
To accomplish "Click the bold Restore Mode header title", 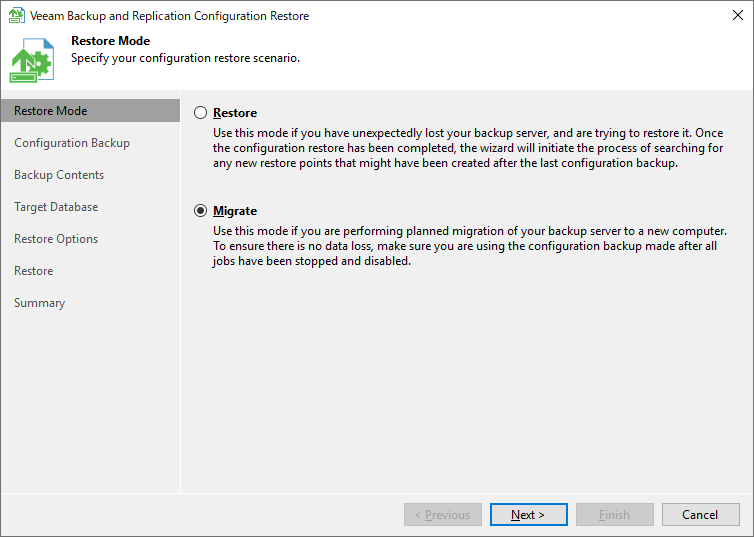I will [110, 41].
